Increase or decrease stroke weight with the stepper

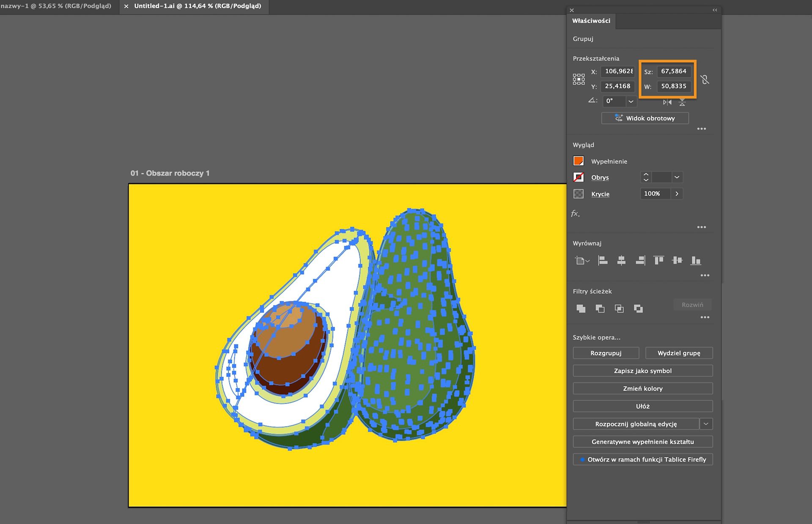click(x=646, y=177)
